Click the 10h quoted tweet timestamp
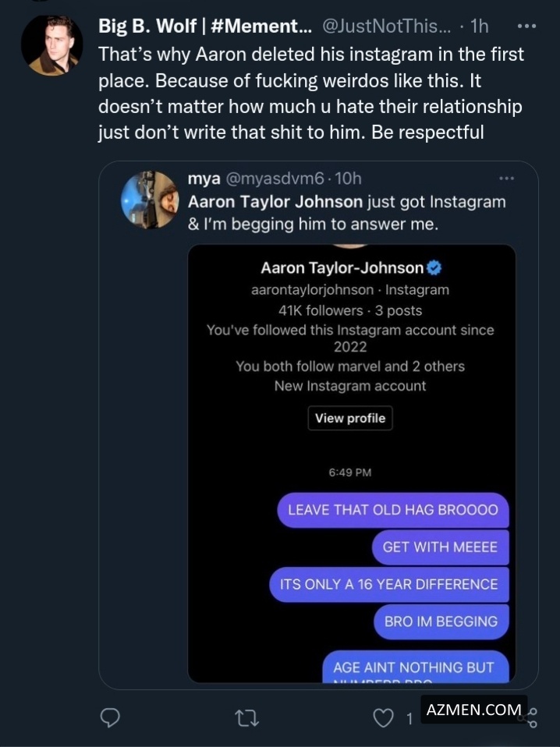 point(347,179)
